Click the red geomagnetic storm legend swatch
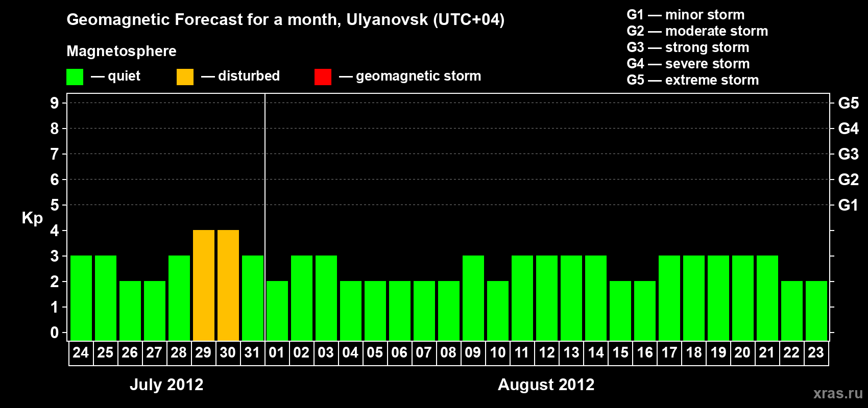This screenshot has height=408, width=868. click(323, 77)
